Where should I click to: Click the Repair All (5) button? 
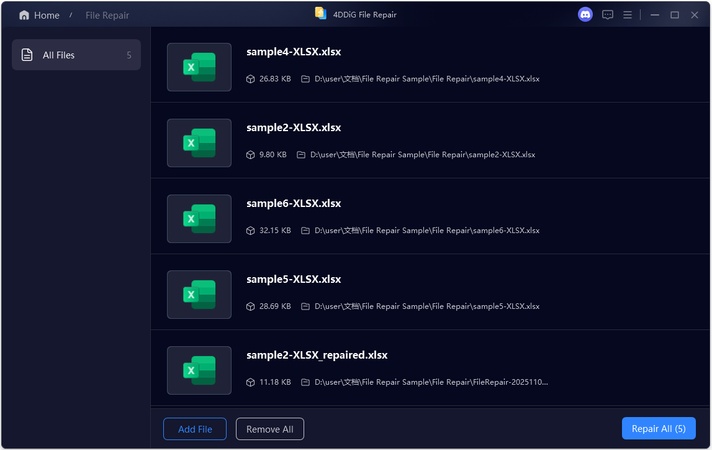(x=658, y=429)
